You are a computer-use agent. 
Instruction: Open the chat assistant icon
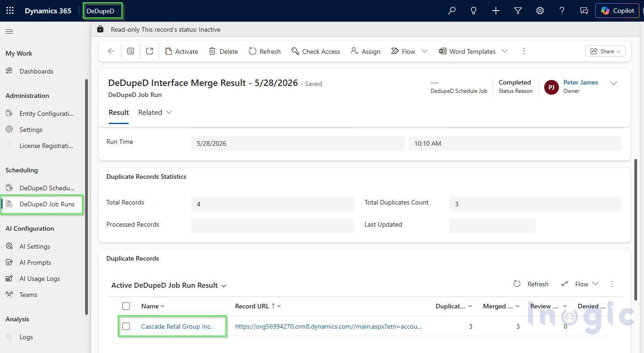click(584, 11)
